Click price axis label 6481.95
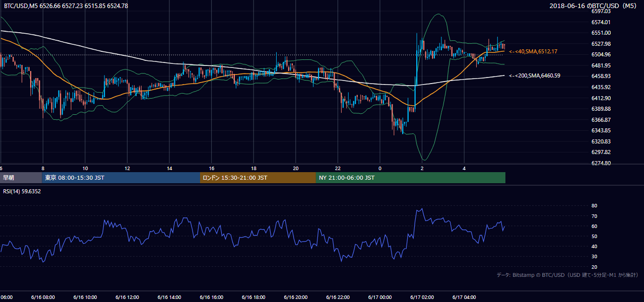 tap(601, 65)
